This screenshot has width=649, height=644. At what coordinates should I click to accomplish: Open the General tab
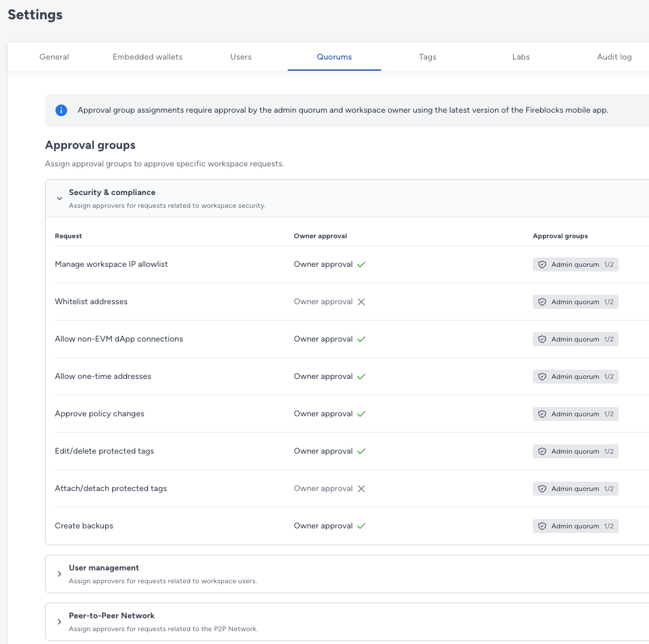tap(54, 57)
